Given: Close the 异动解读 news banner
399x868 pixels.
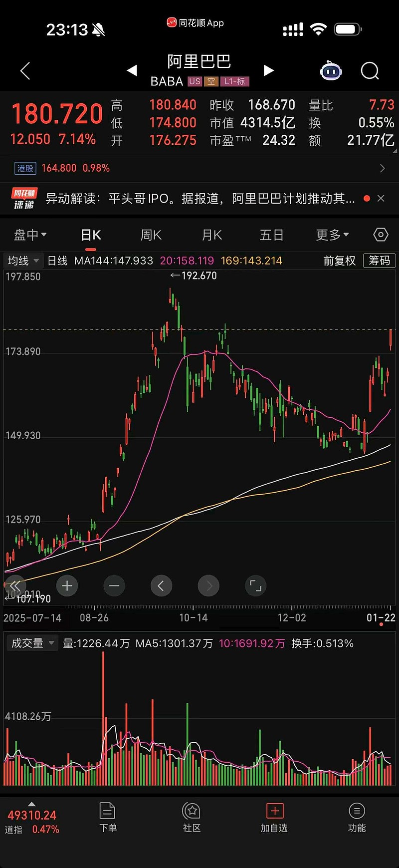Looking at the screenshot, I should coord(381,198).
